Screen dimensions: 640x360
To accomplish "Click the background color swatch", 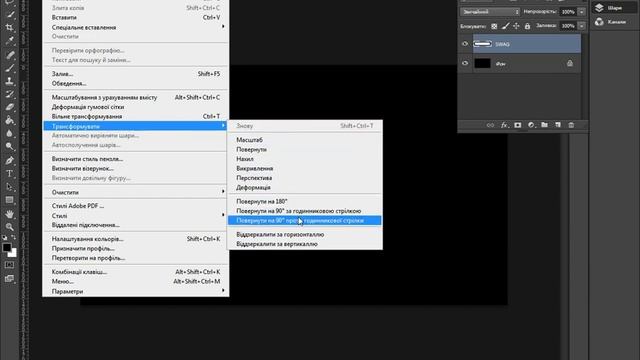I will [x=13, y=253].
